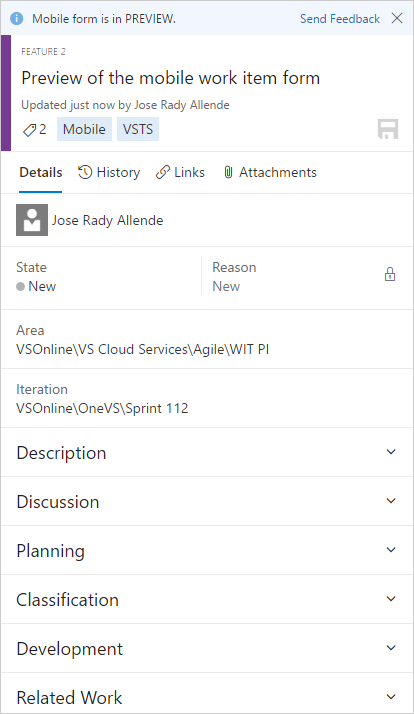The image size is (414, 714).
Task: Switch to the Links tab
Action: [x=180, y=173]
